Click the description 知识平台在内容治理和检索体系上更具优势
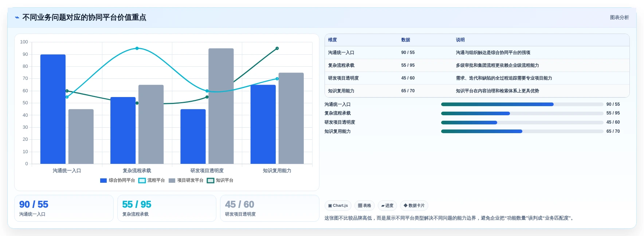The width and height of the screenshot is (644, 236). (x=497, y=91)
